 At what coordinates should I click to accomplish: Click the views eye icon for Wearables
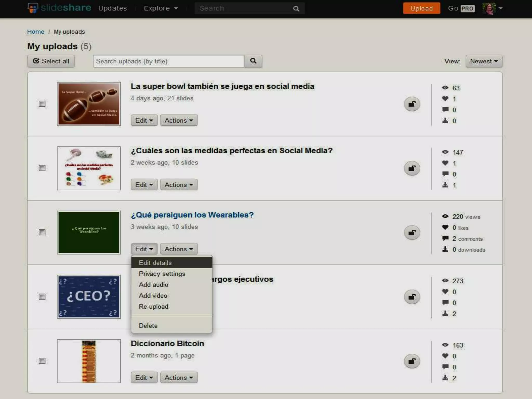[x=445, y=216]
